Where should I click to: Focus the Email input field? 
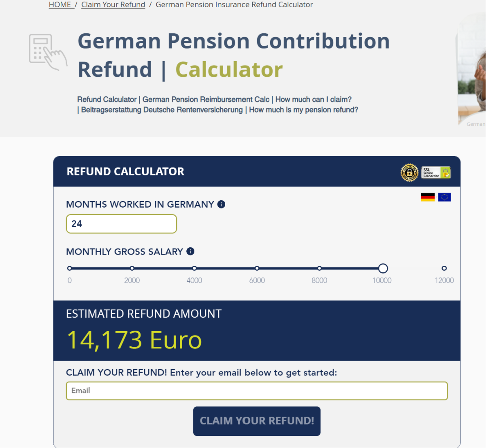click(257, 391)
